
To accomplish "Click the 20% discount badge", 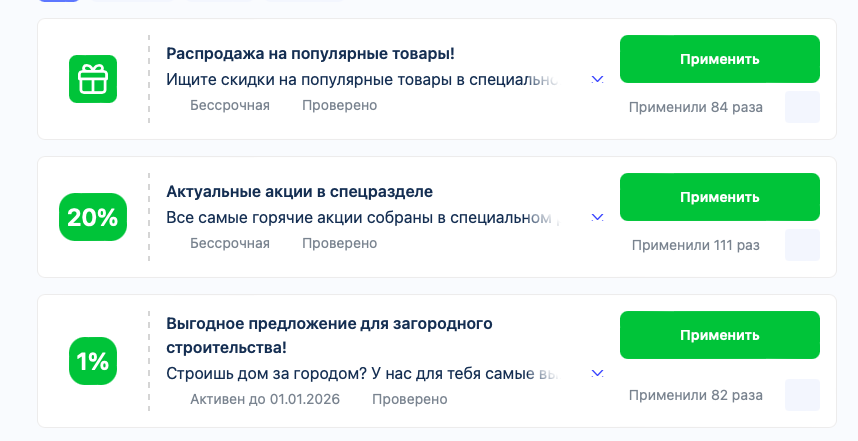I will tap(93, 217).
